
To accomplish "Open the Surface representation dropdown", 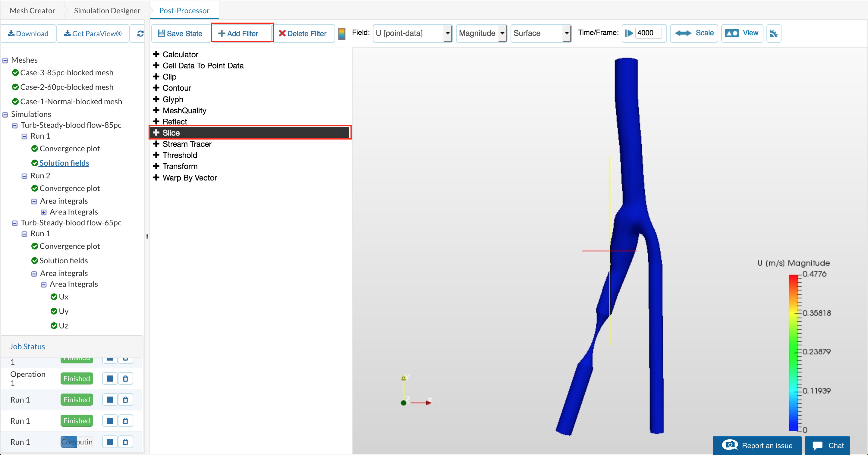I will pos(540,33).
